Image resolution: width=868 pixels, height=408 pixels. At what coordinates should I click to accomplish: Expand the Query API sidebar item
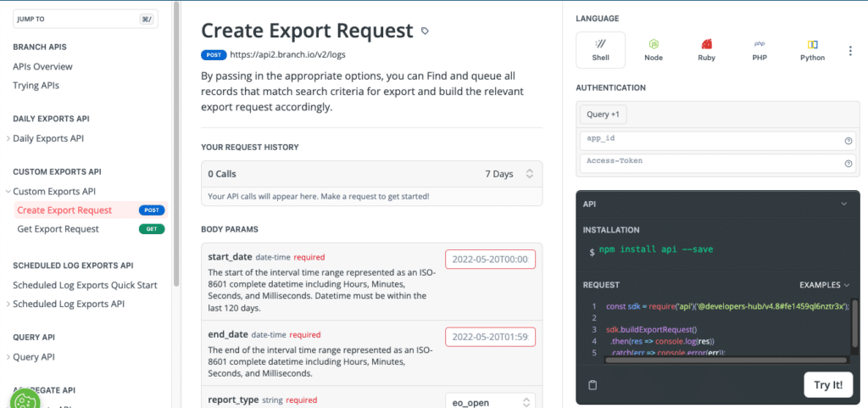[8, 357]
